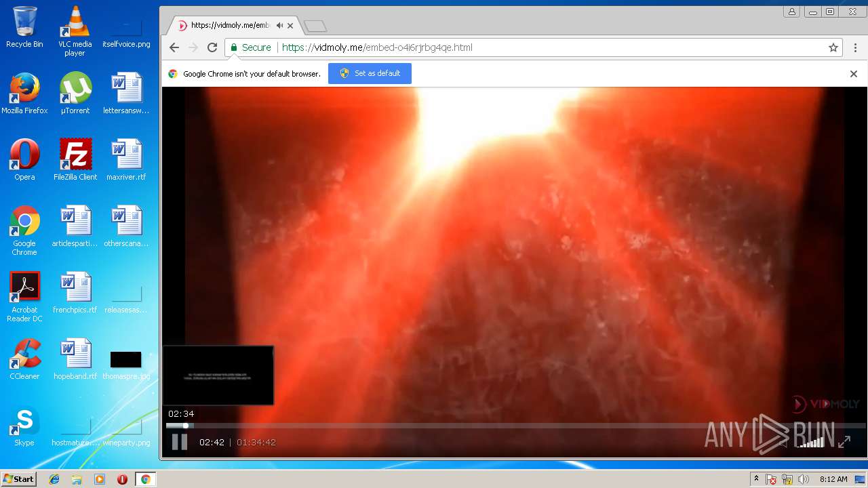Open the Action Center flag in the tray
The height and width of the screenshot is (488, 868).
pyautogui.click(x=771, y=479)
